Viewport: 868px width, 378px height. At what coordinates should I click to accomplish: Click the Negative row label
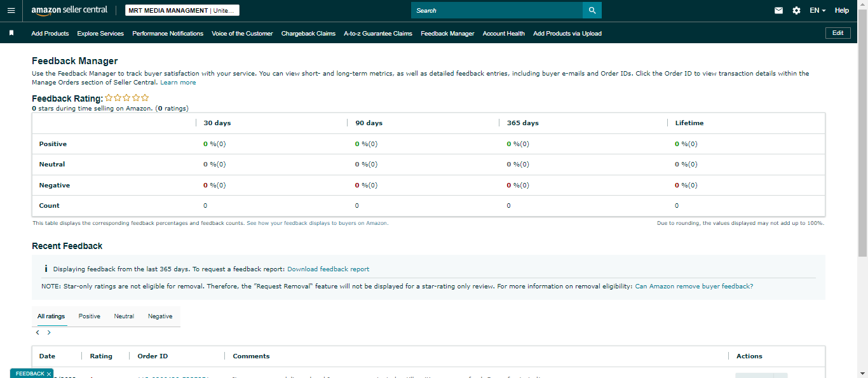coord(55,186)
